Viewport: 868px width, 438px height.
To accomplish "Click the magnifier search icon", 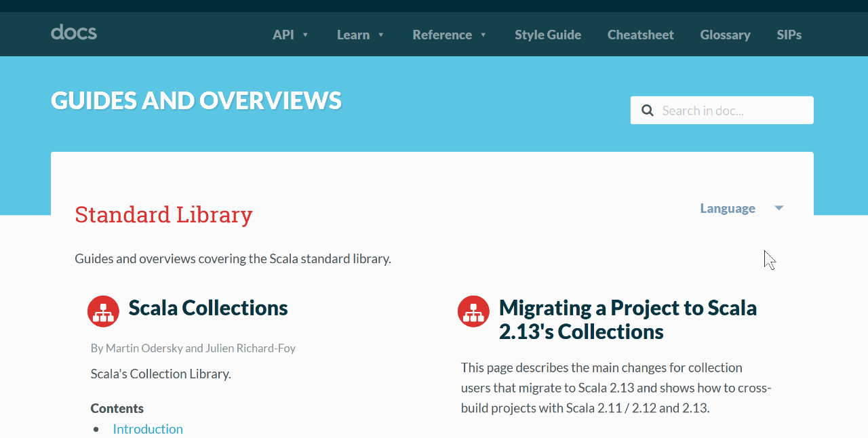I will (x=648, y=110).
